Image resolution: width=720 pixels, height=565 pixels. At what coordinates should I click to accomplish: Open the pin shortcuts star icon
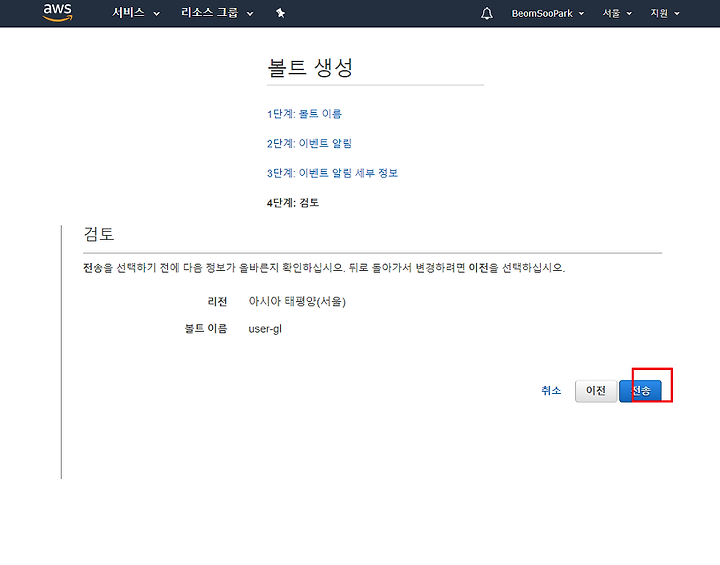coord(281,13)
